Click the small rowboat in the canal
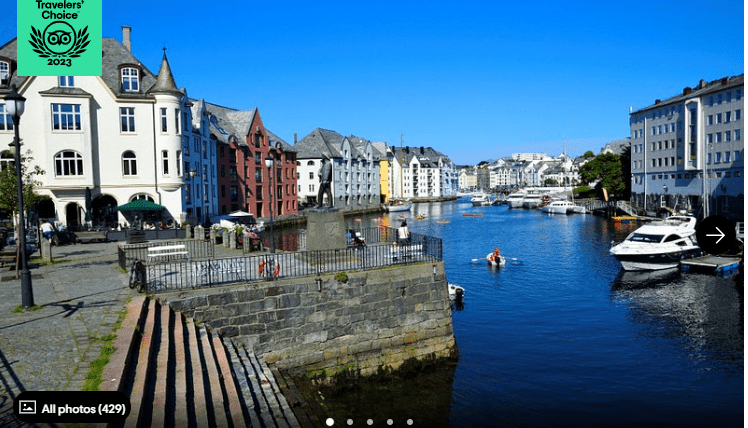The width and height of the screenshot is (748, 428). [x=495, y=258]
